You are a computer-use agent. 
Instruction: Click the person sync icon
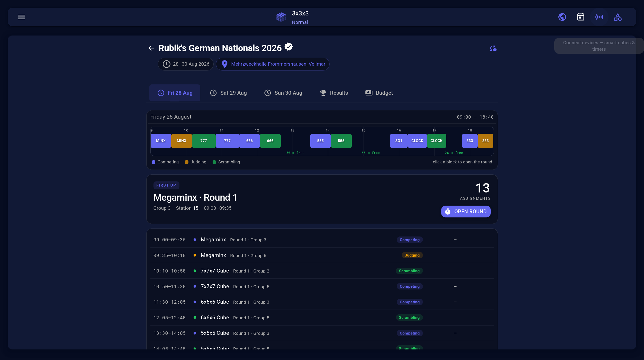coord(493,48)
